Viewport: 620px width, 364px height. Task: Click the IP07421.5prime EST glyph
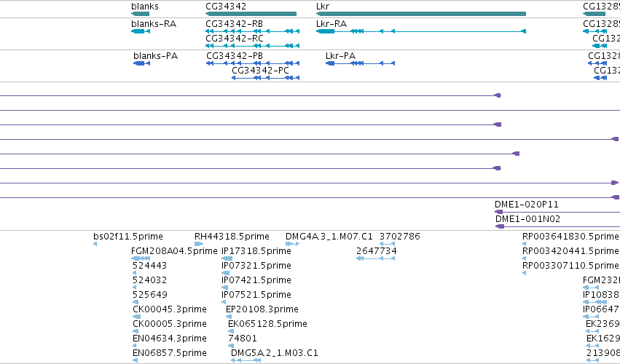[x=224, y=288]
